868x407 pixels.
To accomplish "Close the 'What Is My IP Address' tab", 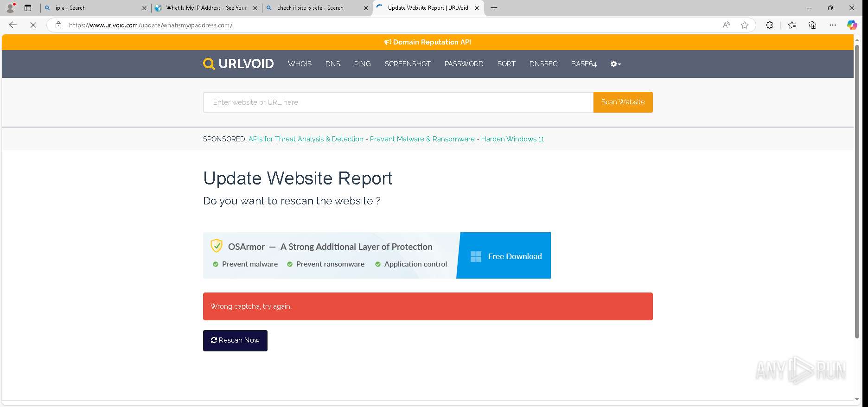I will point(255,8).
